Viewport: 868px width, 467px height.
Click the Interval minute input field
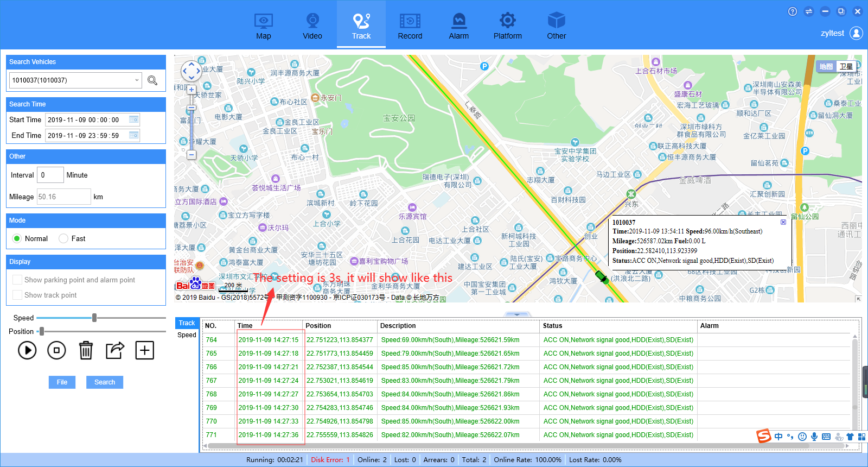50,175
